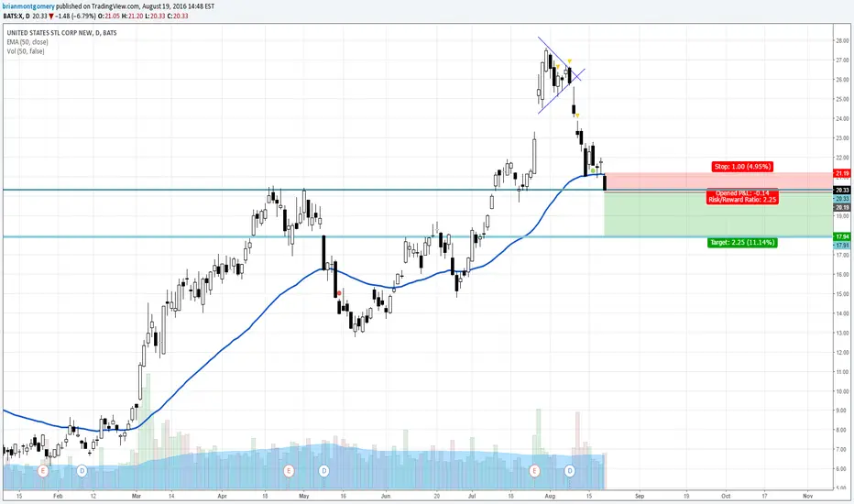Image resolution: width=854 pixels, height=504 pixels.
Task: Click the Target: 2.25 (11.14%) label
Action: pos(742,243)
